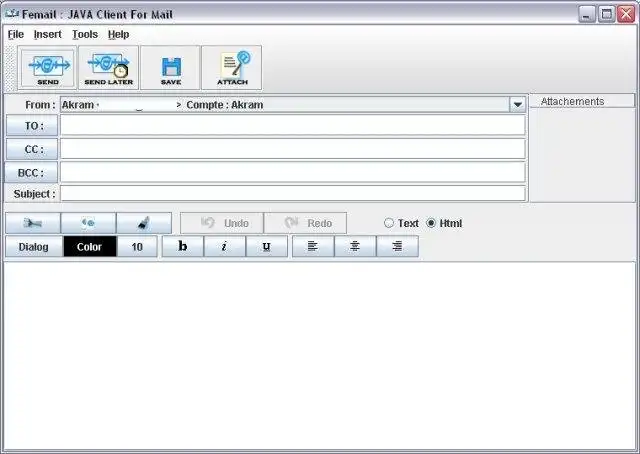Image resolution: width=640 pixels, height=454 pixels.
Task: Open the black Color picker button
Action: click(90, 247)
